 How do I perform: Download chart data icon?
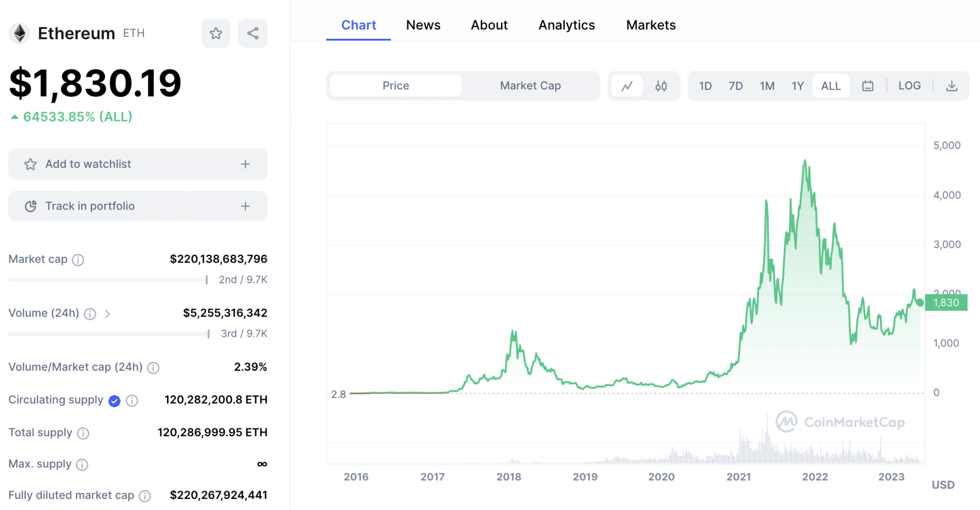click(952, 86)
